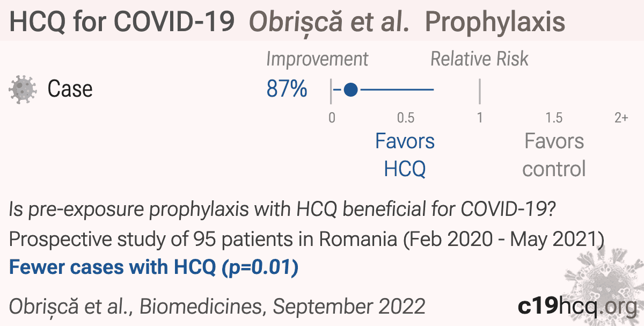
Task: Click the 0.5 axis tick label
Action: pos(406,118)
